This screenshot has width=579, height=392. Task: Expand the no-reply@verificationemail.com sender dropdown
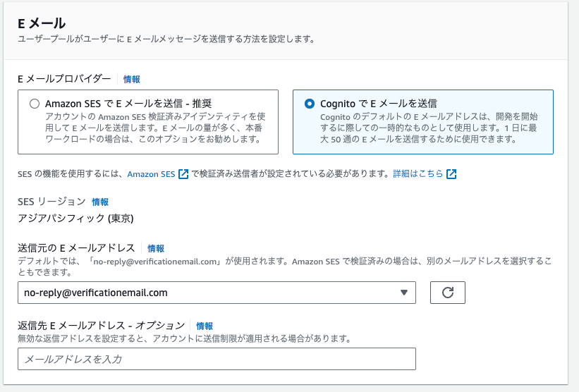point(217,293)
